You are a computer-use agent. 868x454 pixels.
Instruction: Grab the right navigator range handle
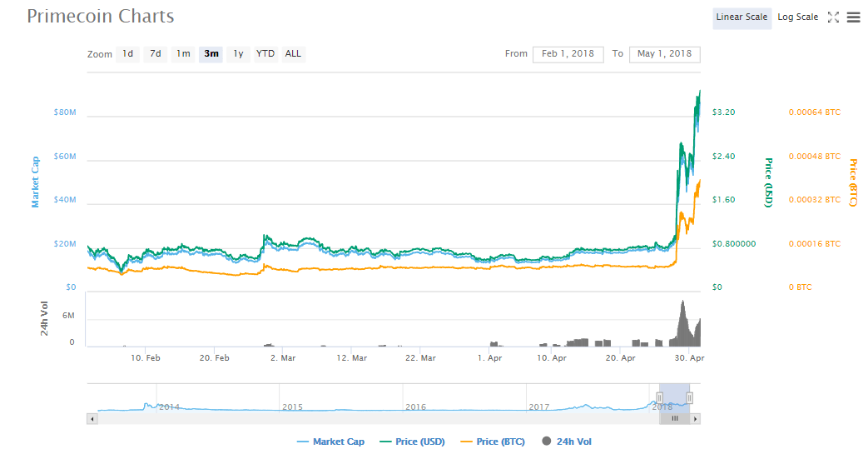(689, 398)
